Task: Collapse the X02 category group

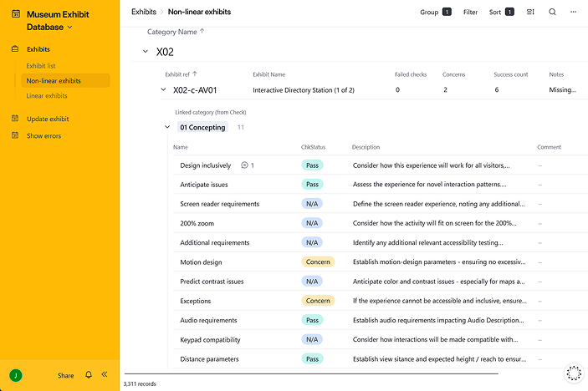Action: coord(146,52)
